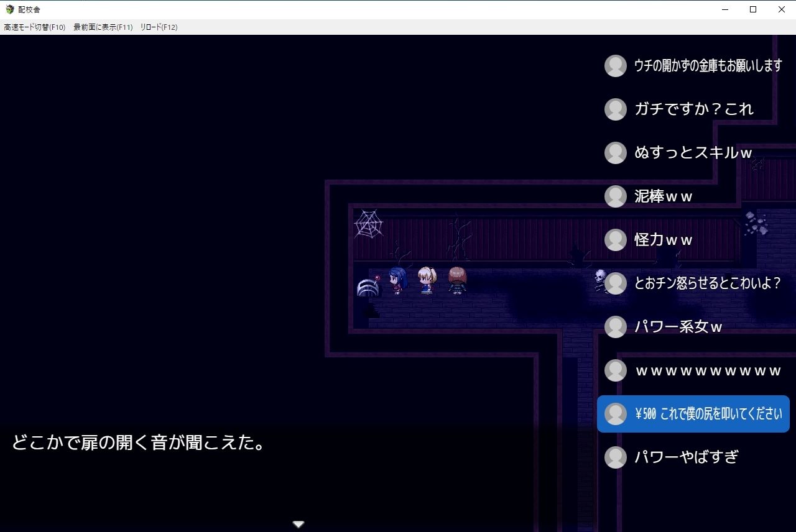Click the app icon in title bar
The height and width of the screenshot is (532, 796).
pos(9,9)
